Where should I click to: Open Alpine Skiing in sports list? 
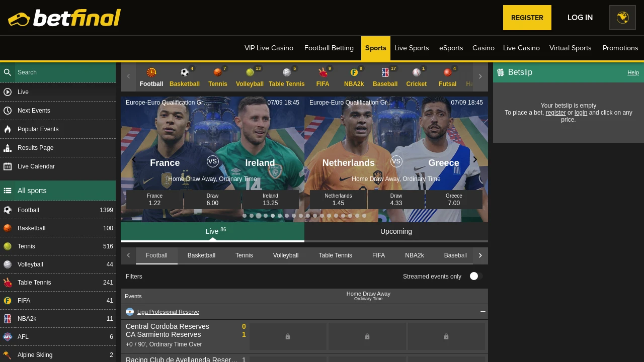click(x=58, y=355)
